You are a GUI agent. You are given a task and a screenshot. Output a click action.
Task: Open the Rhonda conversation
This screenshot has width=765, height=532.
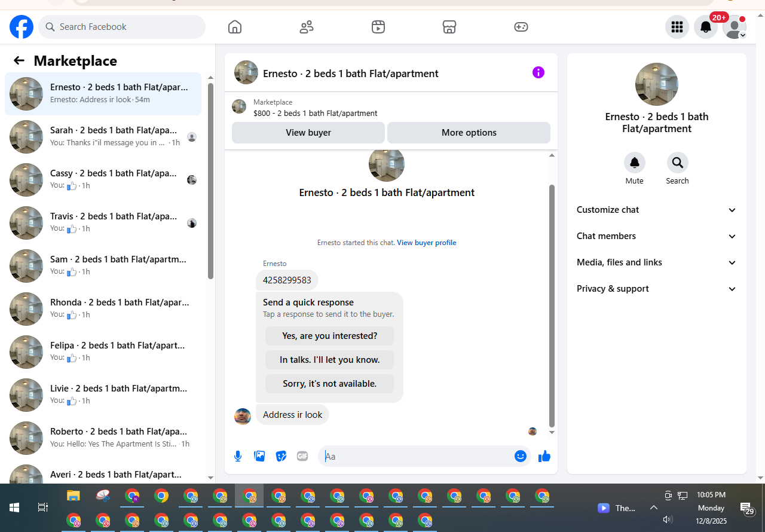[x=103, y=309]
